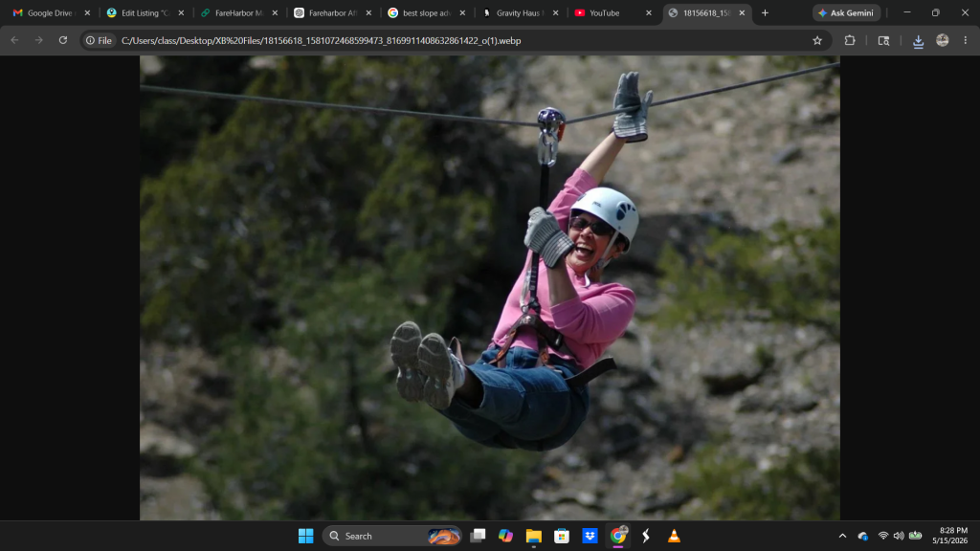Click the browser forward arrow
Image resolution: width=980 pixels, height=551 pixels.
tap(38, 40)
